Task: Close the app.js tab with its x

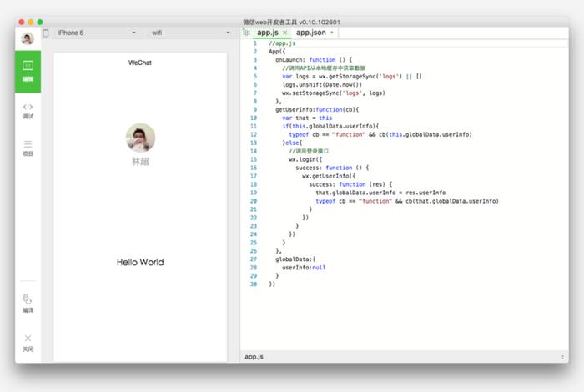Action: coord(285,33)
